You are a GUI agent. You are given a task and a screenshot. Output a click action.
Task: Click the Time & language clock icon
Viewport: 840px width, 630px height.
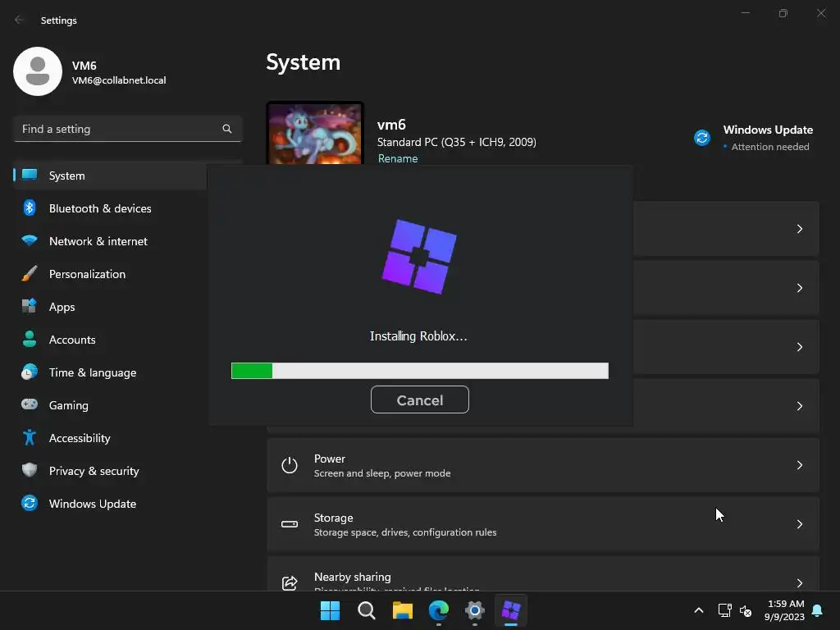30,372
